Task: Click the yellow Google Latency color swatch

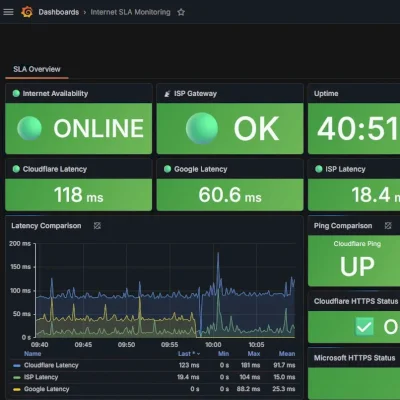Action: pos(17,389)
